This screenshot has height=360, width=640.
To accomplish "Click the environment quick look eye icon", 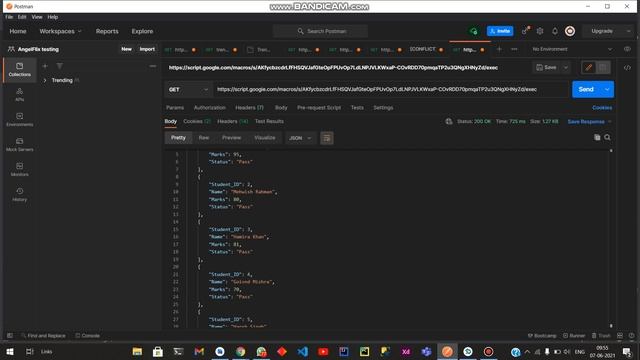I will pos(627,49).
